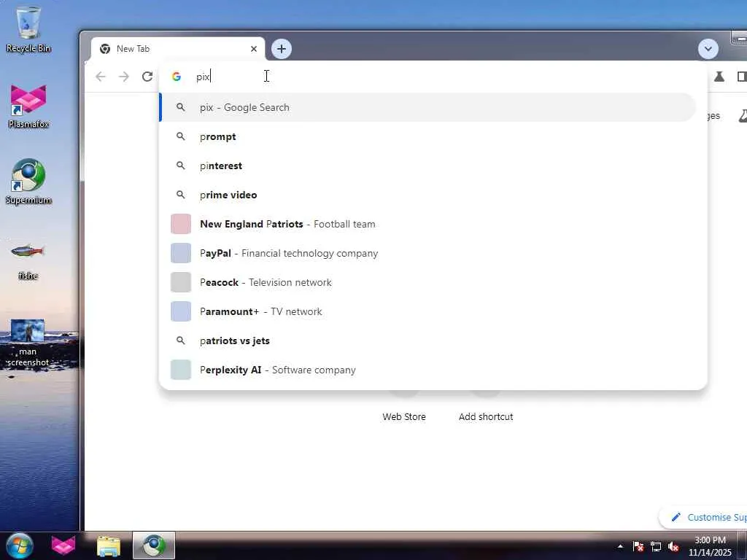Select the New England Patriots suggestion
The height and width of the screenshot is (560, 747).
coord(427,224)
